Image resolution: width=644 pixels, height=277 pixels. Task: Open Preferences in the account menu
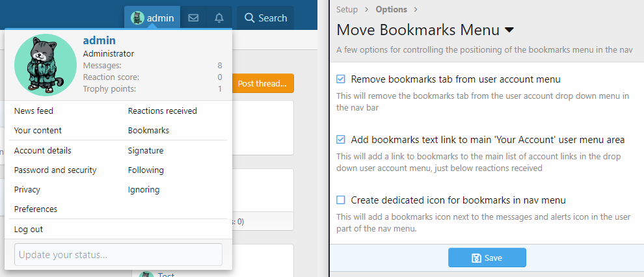(36, 209)
